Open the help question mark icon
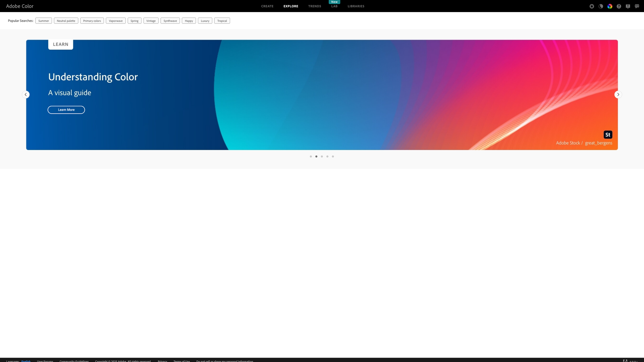644x362 pixels. point(619,6)
